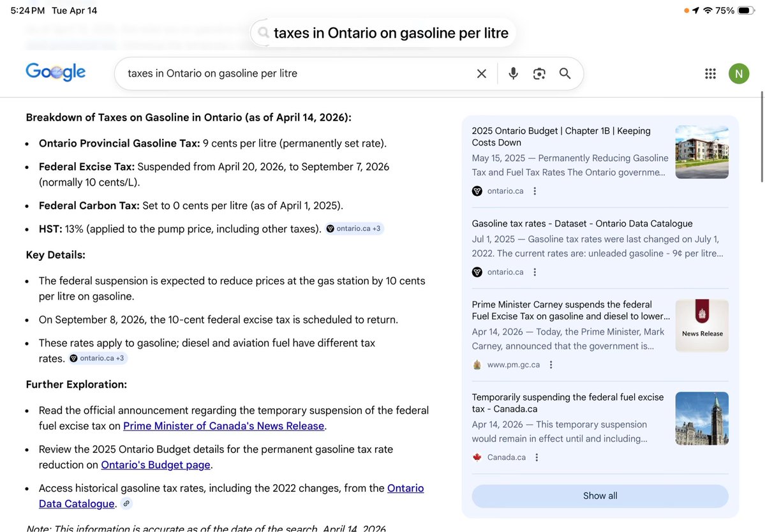Click the Canada.ca maple leaf icon
The width and height of the screenshot is (765, 532).
(x=477, y=457)
